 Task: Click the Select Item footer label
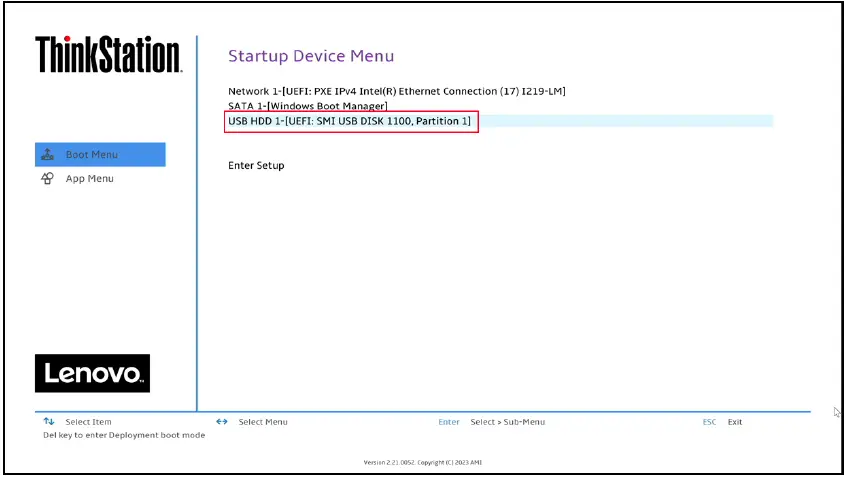(88, 422)
